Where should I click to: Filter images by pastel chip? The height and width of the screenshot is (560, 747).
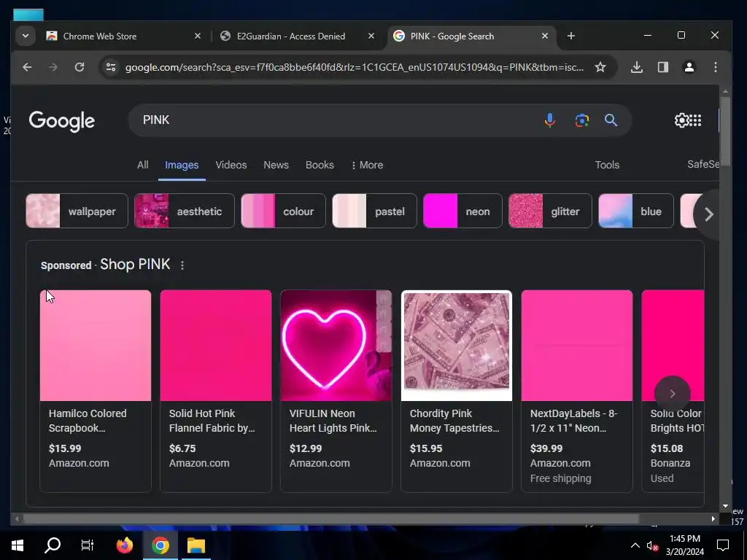[x=374, y=211]
